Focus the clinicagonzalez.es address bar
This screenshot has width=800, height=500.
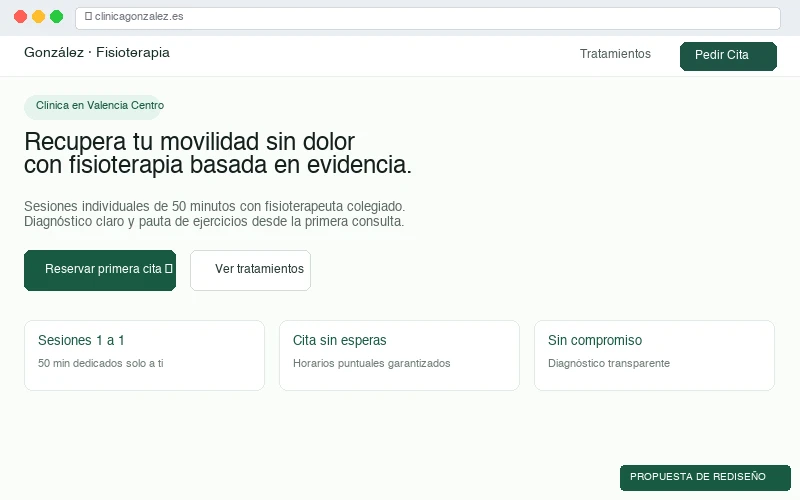point(428,18)
